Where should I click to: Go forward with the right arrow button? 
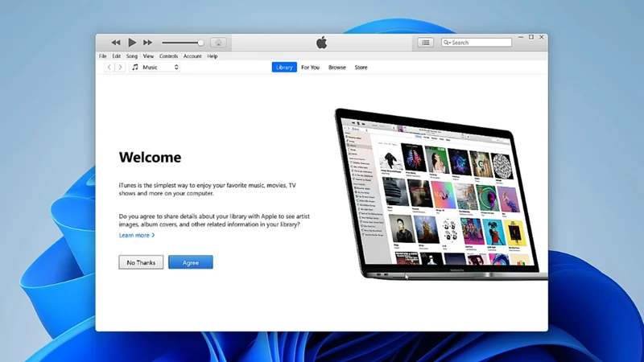[x=121, y=68]
